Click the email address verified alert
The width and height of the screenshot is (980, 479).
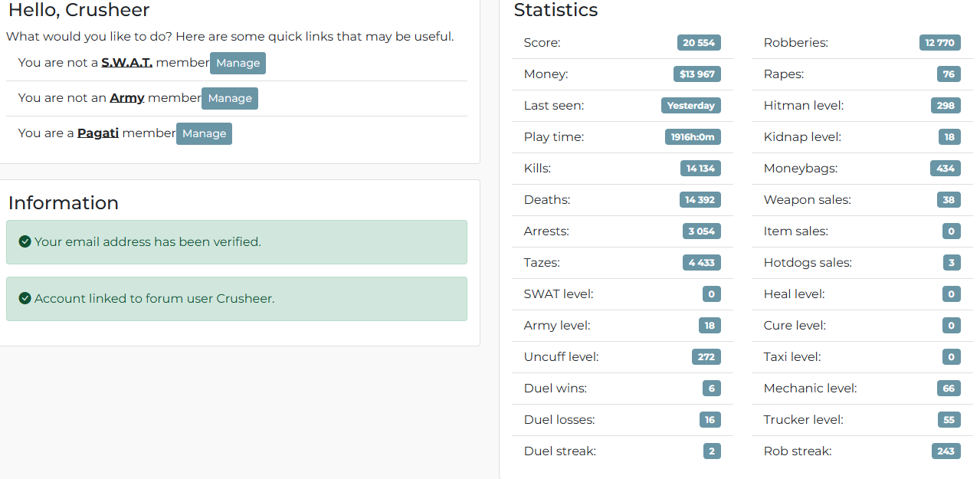tap(237, 242)
